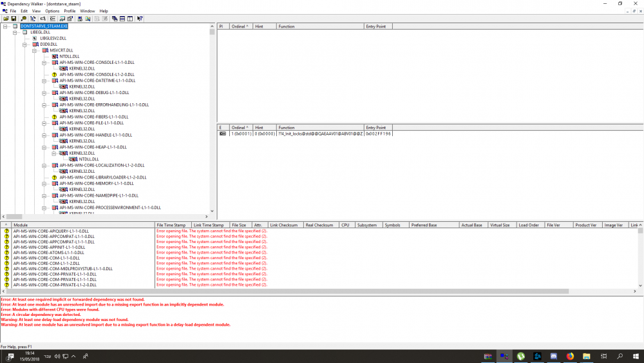Collapse the DONTSTARVE_STEAM.EXE tree node
Screen dimensions: 644x363
(5, 26)
